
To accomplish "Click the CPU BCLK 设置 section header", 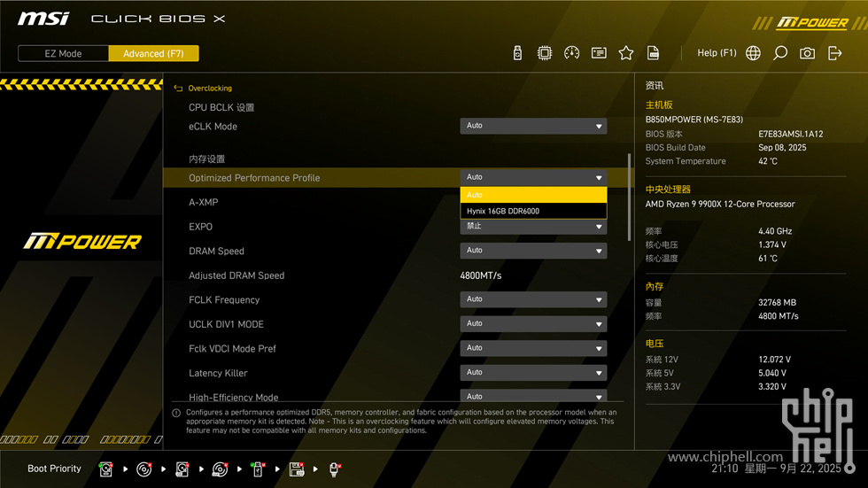I will tap(221, 107).
